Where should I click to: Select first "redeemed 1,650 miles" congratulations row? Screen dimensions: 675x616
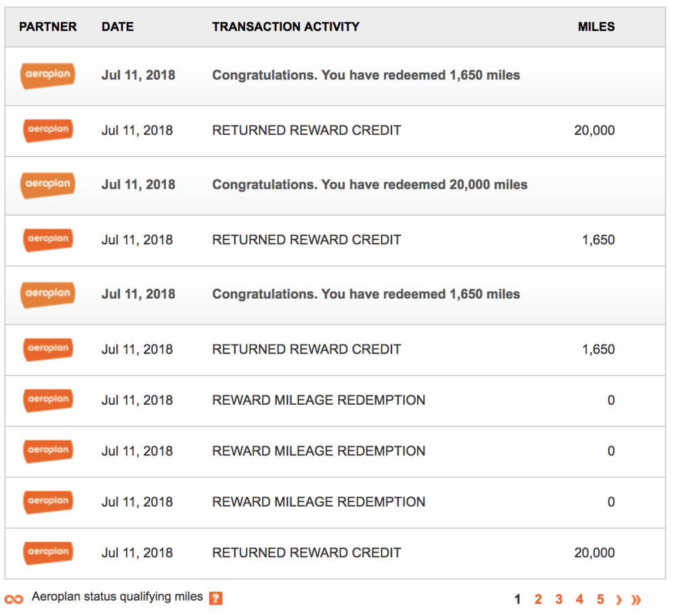click(x=366, y=75)
